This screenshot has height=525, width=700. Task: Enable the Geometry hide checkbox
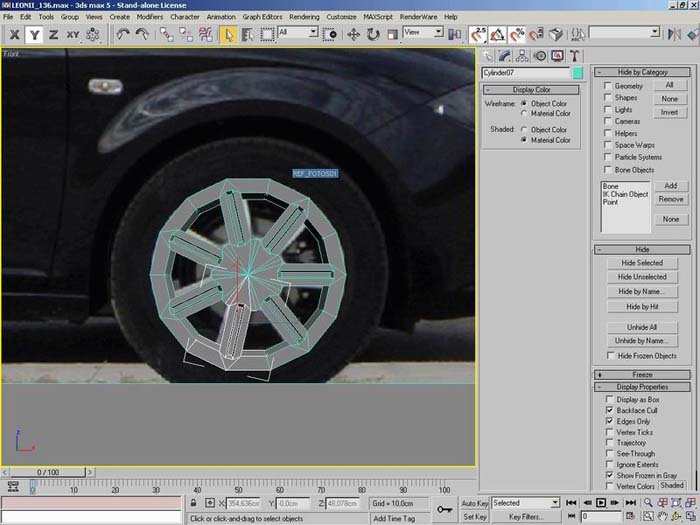coord(607,86)
